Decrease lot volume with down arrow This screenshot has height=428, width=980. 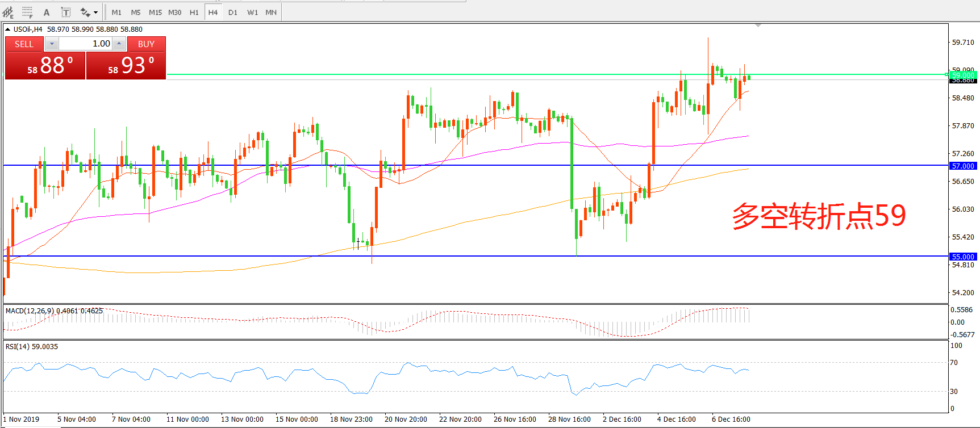coord(52,44)
